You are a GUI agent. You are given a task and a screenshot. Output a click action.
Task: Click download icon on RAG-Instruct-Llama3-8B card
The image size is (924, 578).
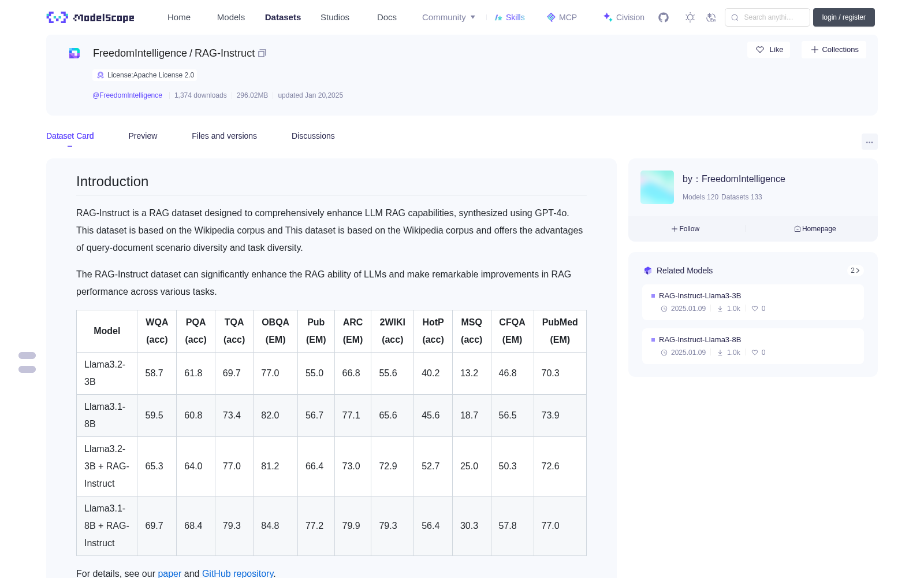[720, 353]
